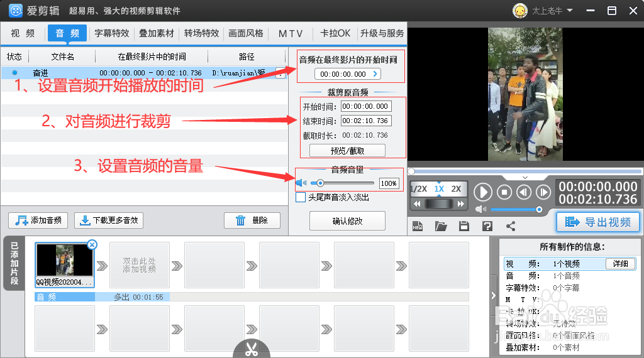Click the rewind double-arrow icon
This screenshot has width=644, height=358.
[x=417, y=204]
